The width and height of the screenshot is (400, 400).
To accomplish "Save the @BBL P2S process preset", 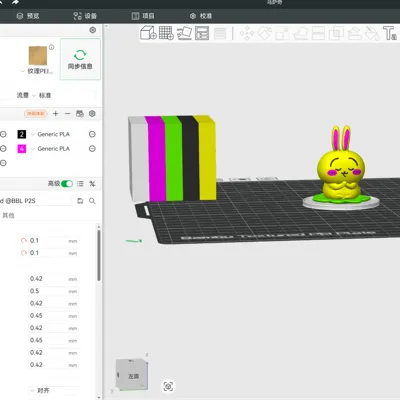I will click(x=80, y=201).
